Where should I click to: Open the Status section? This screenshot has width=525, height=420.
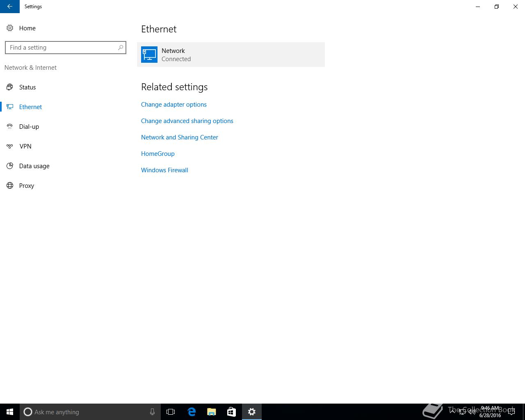[66, 87]
